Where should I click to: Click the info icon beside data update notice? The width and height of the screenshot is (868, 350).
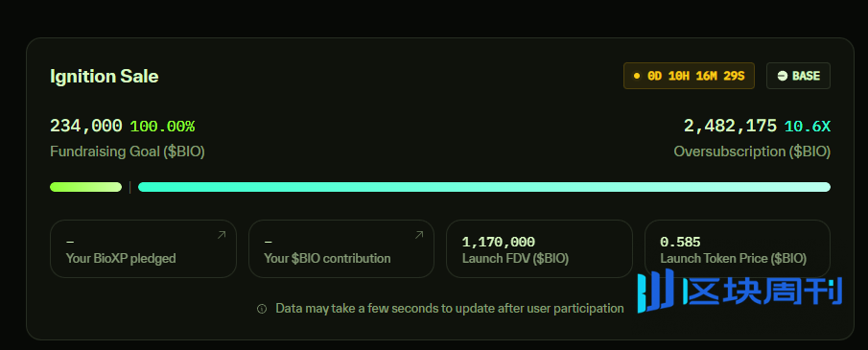point(262,309)
